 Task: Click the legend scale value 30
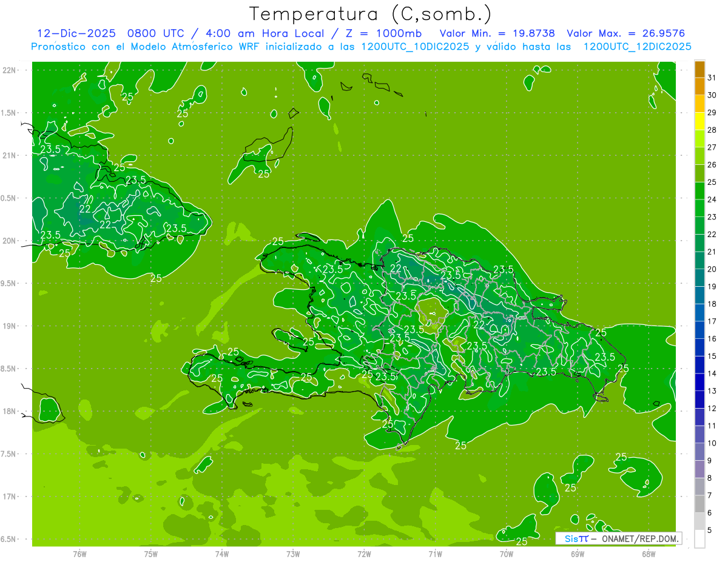[x=712, y=95]
